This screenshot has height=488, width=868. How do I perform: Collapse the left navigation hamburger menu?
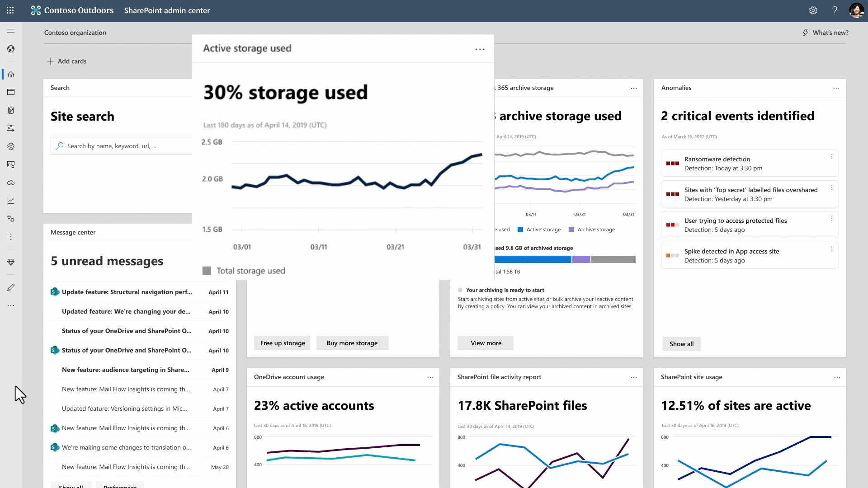pos(11,31)
